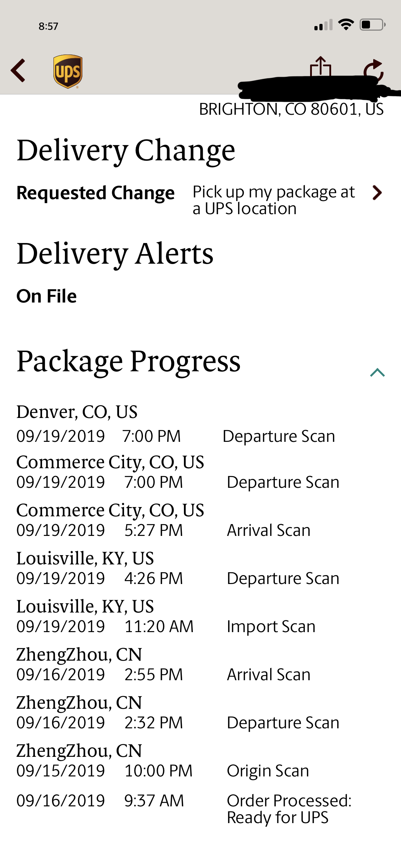Tap the battery status icon
401x868 pixels.
372,25
